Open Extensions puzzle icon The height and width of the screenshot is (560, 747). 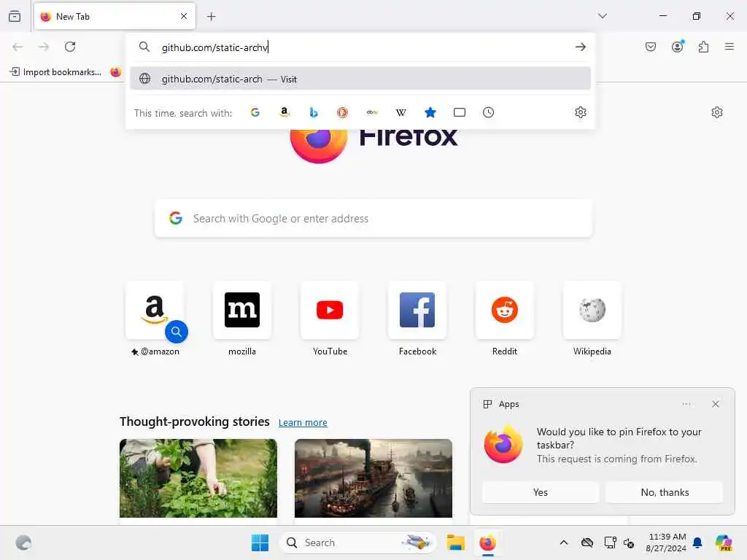pos(704,47)
